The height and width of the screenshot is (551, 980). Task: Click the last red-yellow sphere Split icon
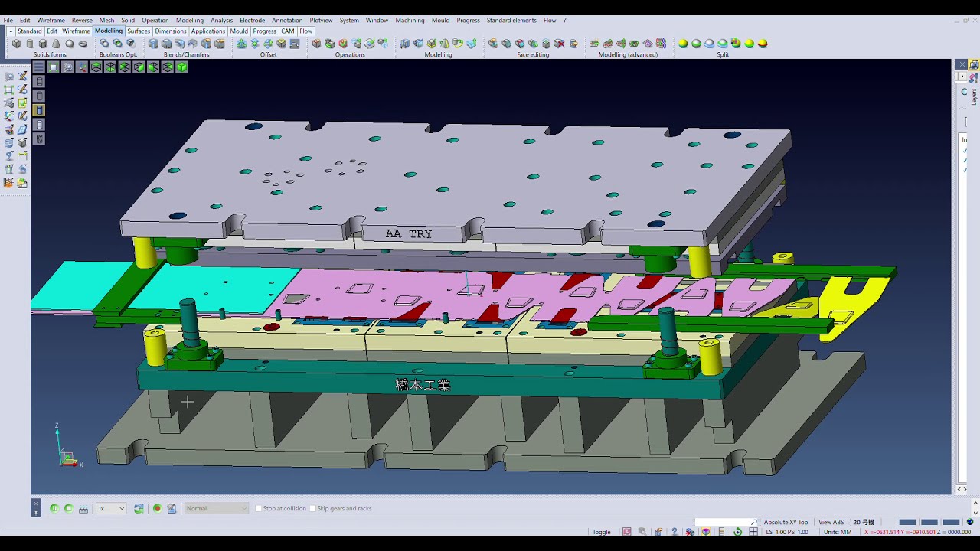(x=763, y=44)
